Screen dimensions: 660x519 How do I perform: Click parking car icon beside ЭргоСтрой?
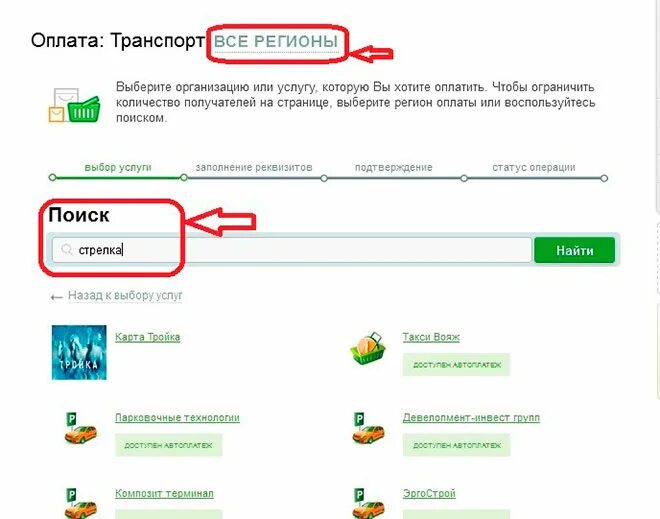(x=368, y=503)
